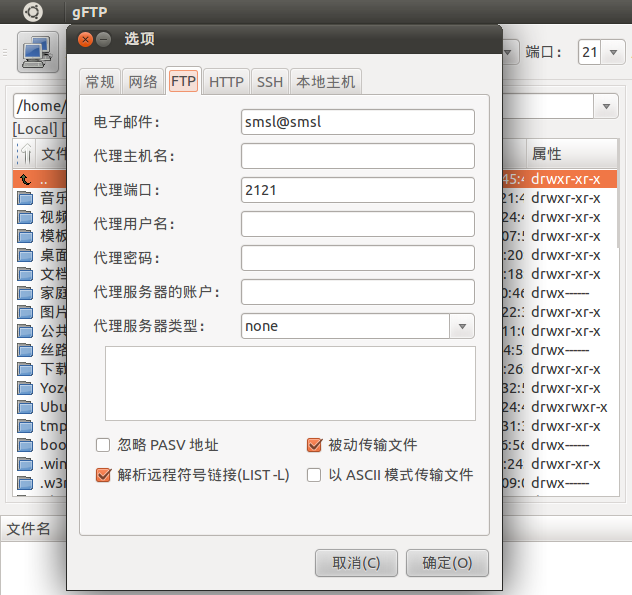This screenshot has width=632, height=595.
Task: Uncheck 被动传输文件 checkbox
Action: (314, 445)
